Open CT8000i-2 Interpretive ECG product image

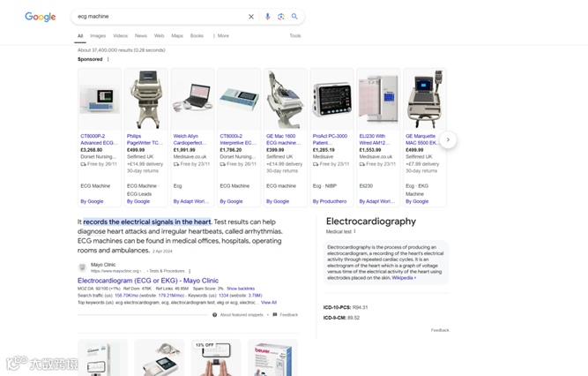239,99
